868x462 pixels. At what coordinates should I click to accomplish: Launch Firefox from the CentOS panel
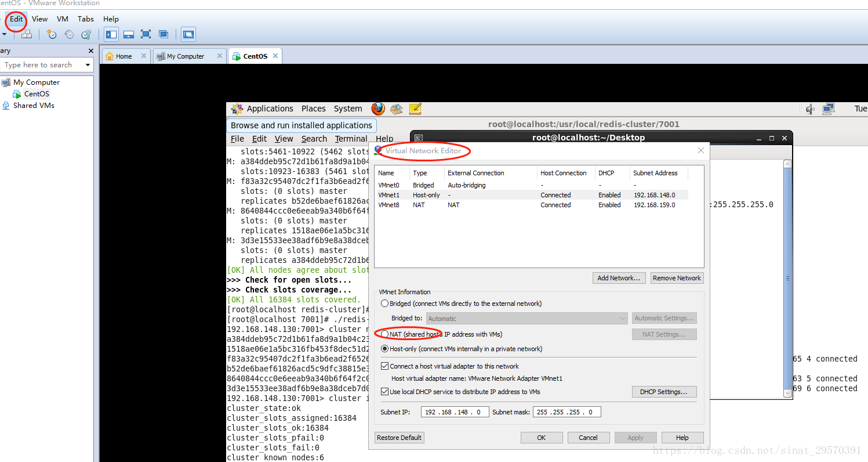pos(378,109)
